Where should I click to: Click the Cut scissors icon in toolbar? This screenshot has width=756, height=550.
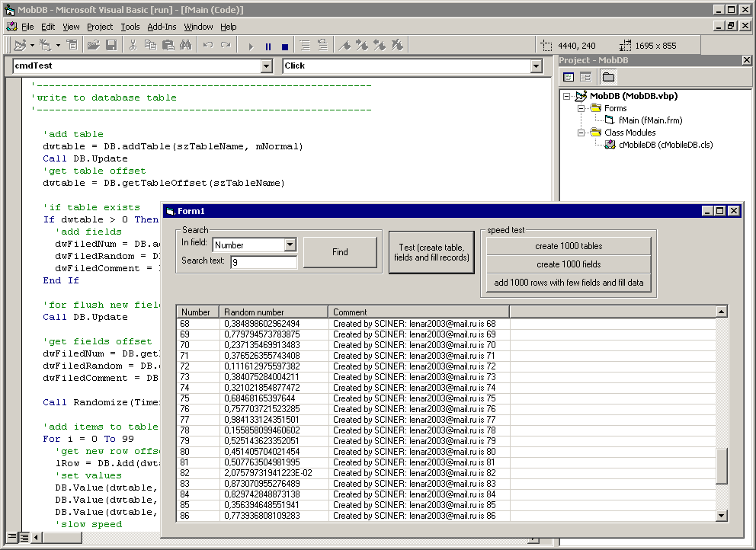pyautogui.click(x=133, y=46)
